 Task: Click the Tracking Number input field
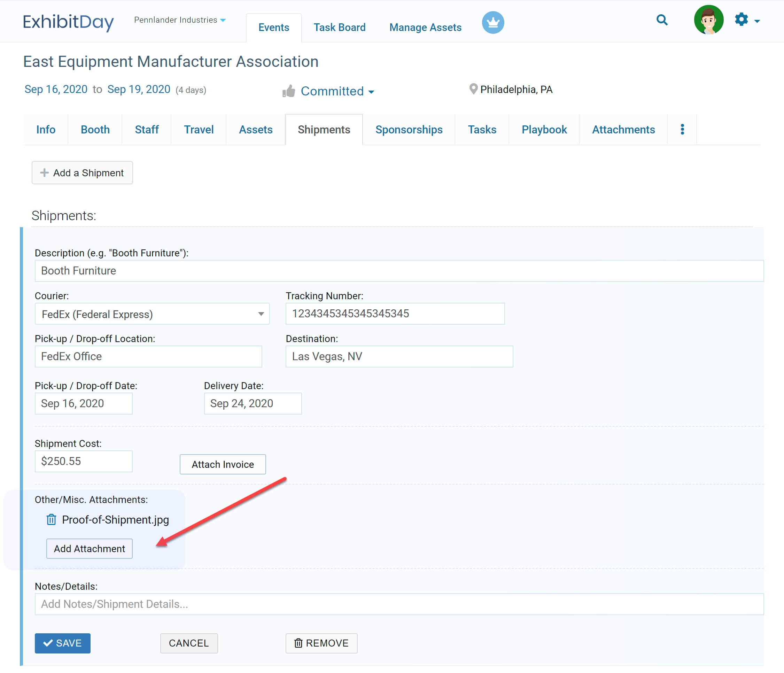pos(395,314)
